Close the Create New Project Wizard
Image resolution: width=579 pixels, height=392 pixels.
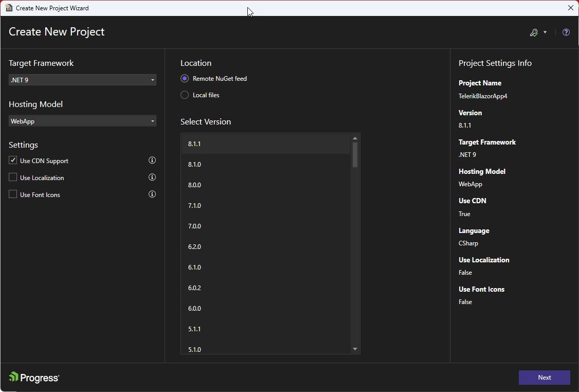pyautogui.click(x=570, y=8)
